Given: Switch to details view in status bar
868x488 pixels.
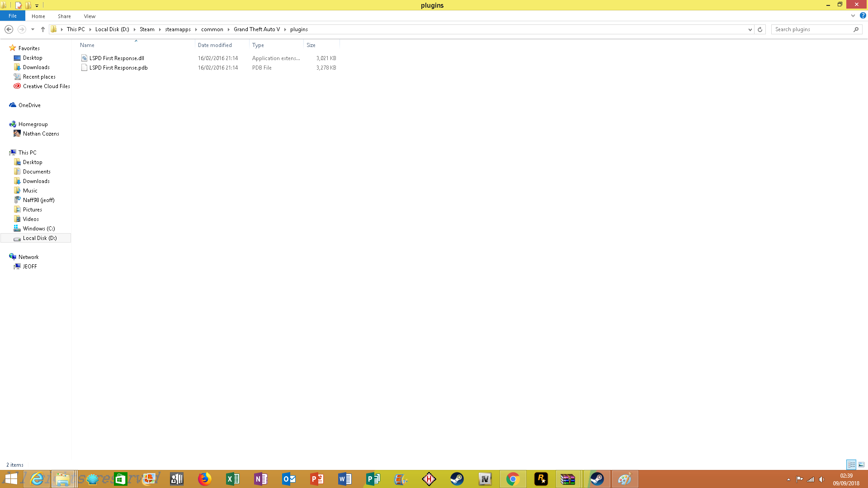Looking at the screenshot, I should (x=851, y=465).
